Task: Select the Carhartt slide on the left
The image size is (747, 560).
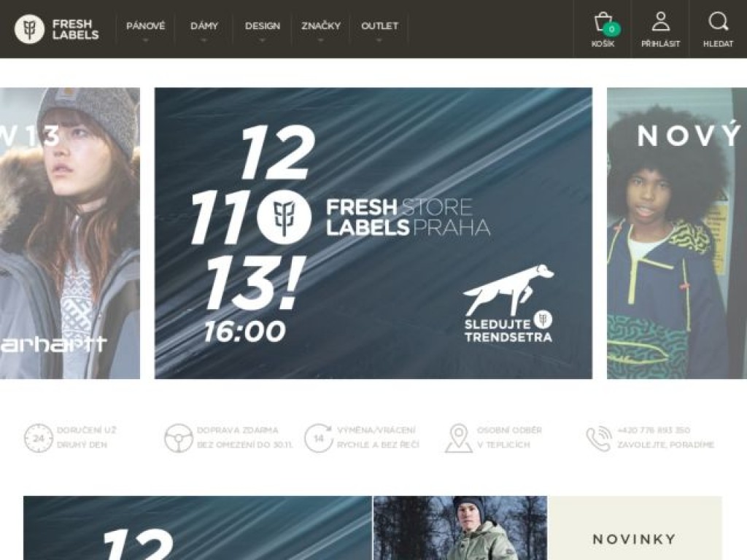Action: 70,233
